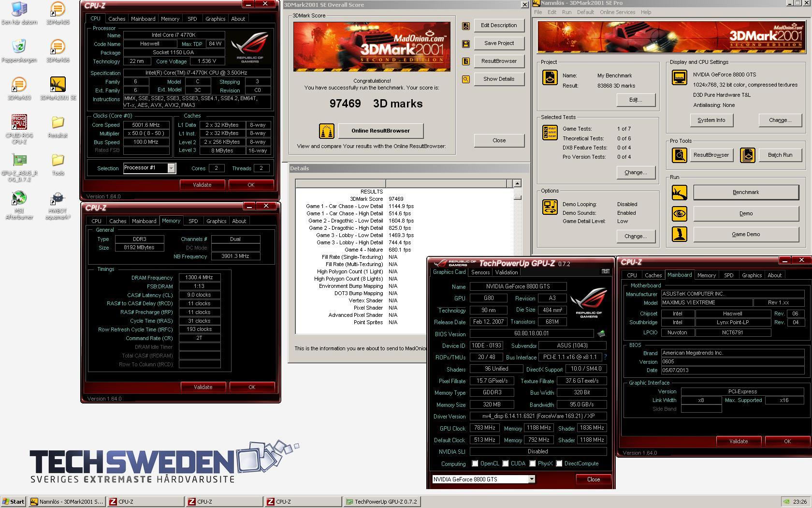Image resolution: width=812 pixels, height=508 pixels.
Task: Open the Help menu in 3DMark2001 Pro
Action: point(646,12)
